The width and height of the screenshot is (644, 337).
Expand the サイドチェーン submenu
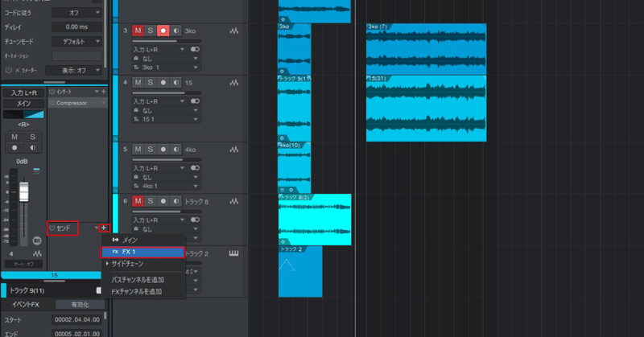click(143, 264)
